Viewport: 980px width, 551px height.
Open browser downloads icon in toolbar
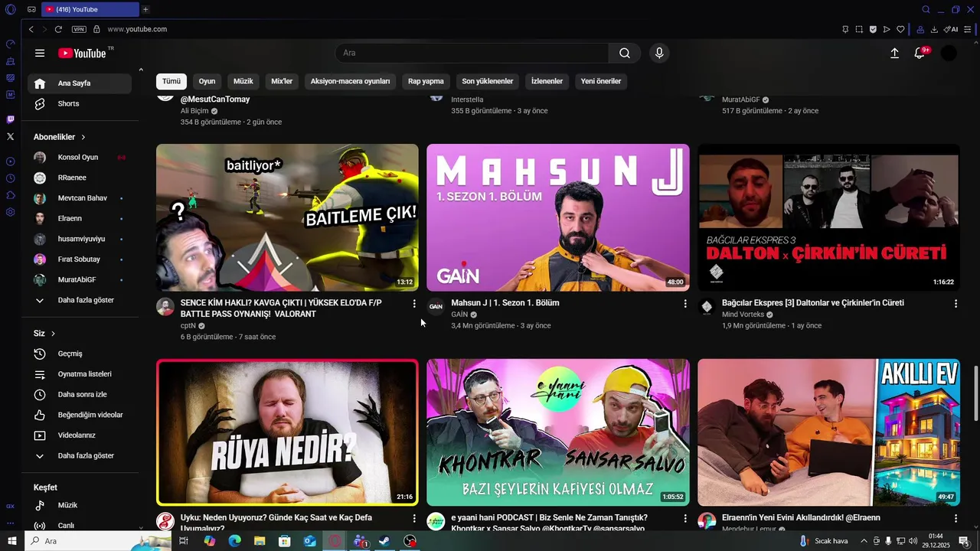[934, 29]
